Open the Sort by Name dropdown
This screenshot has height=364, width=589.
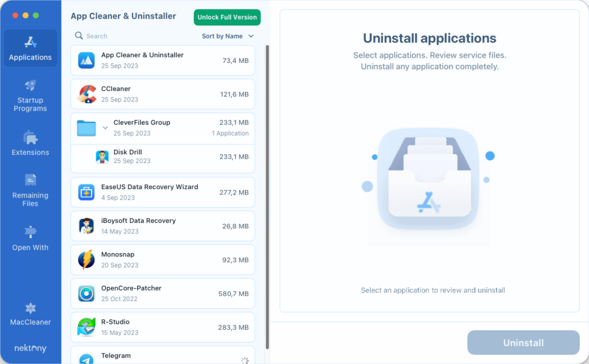(227, 36)
